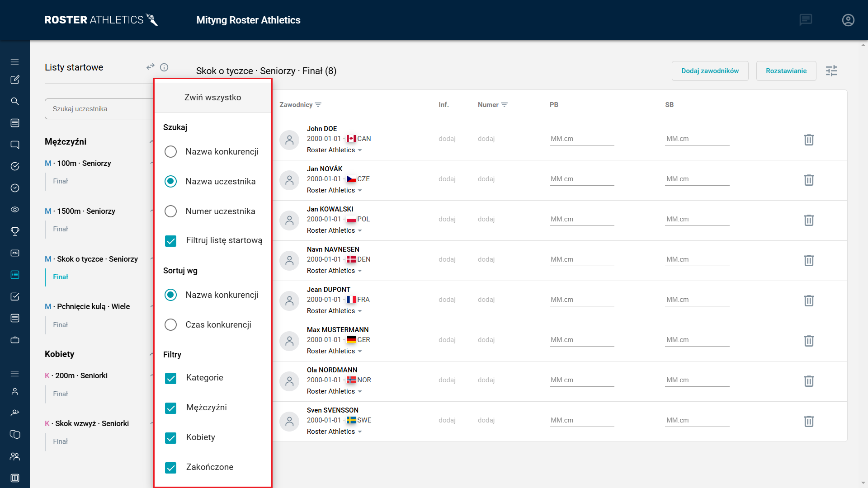Click Dodaj zawodników button
Viewport: 868px width, 488px height.
[x=710, y=71]
